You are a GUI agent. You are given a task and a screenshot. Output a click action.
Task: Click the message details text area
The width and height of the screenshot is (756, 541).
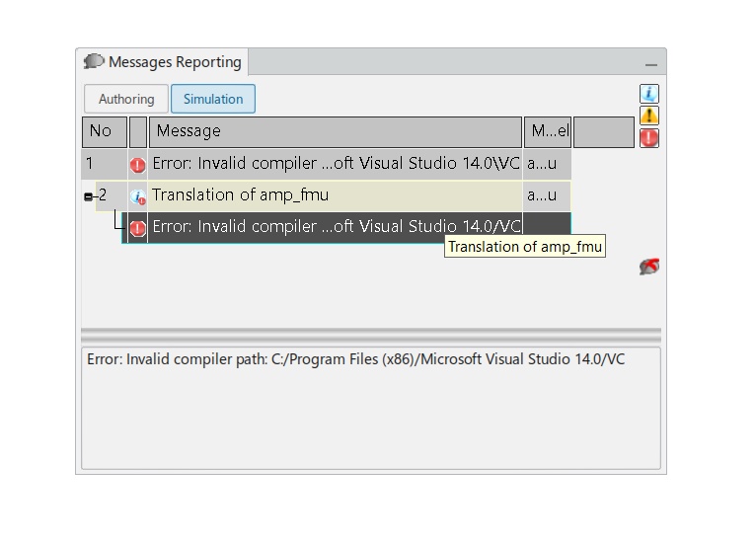pos(370,415)
